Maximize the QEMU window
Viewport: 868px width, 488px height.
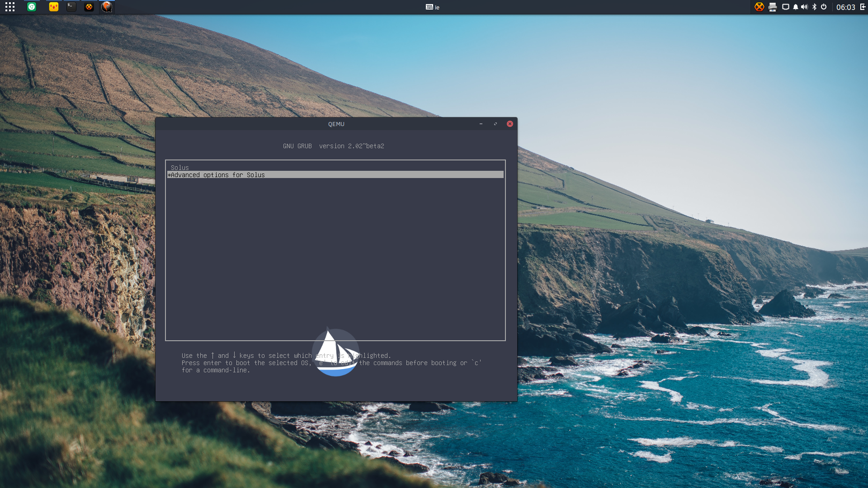[495, 124]
